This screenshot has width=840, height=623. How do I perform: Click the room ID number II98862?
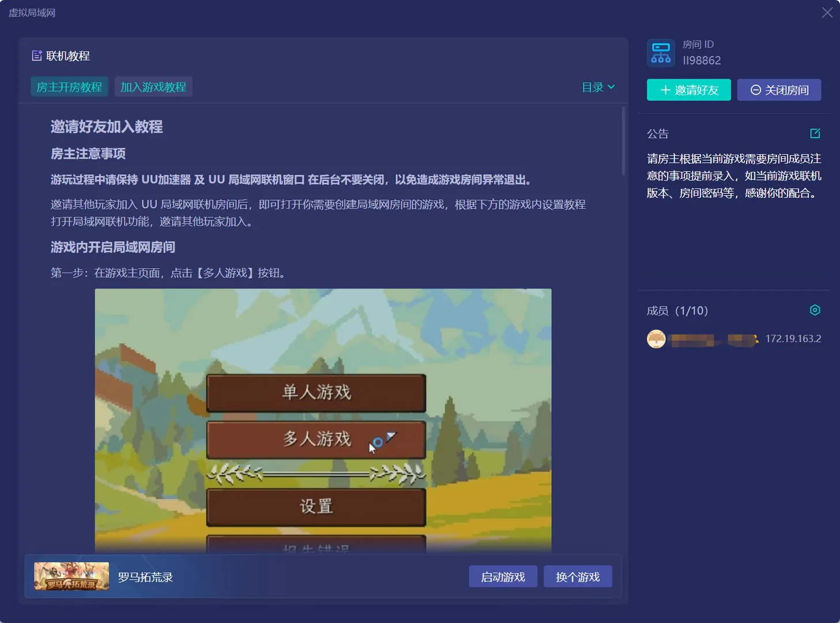[702, 61]
